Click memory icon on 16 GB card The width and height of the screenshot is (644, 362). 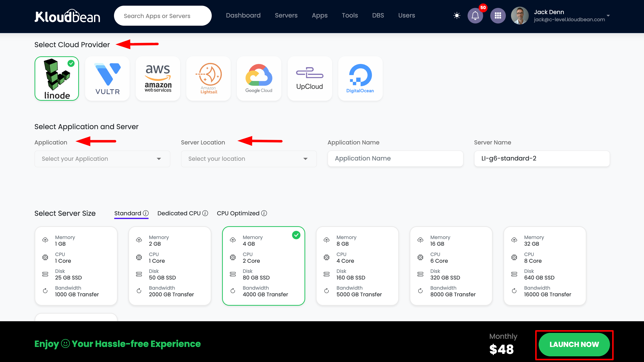[420, 240]
